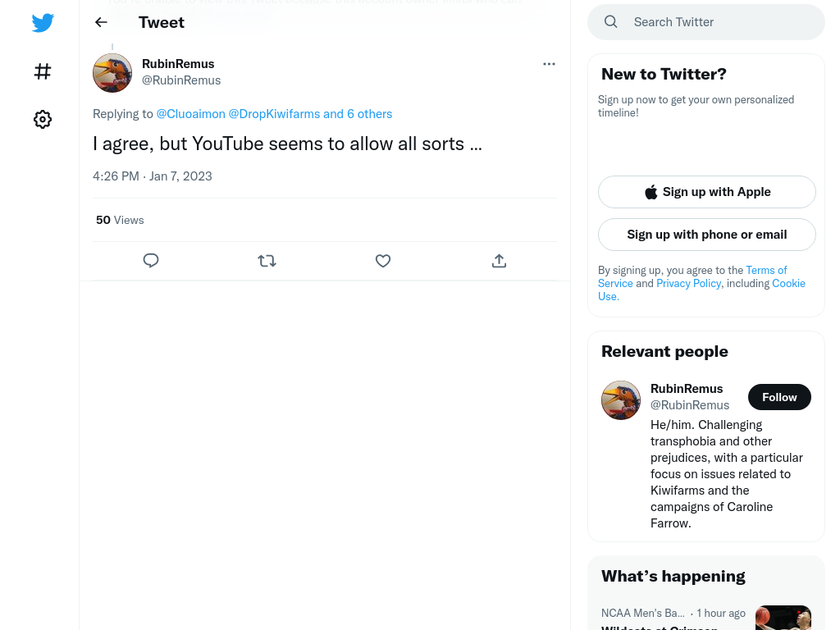Image resolution: width=840 pixels, height=630 pixels.
Task: Click the reply speech bubble icon
Action: pos(151,260)
